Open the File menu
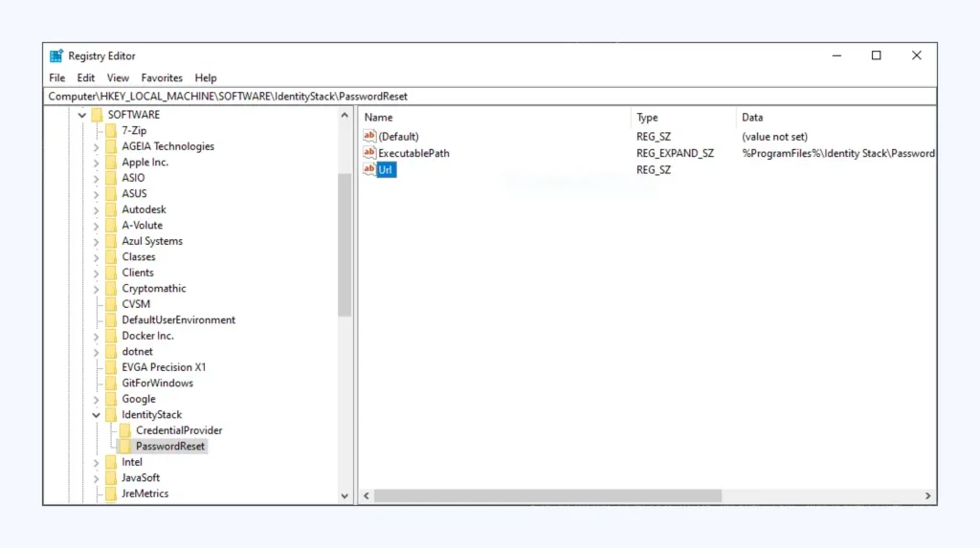 click(56, 77)
